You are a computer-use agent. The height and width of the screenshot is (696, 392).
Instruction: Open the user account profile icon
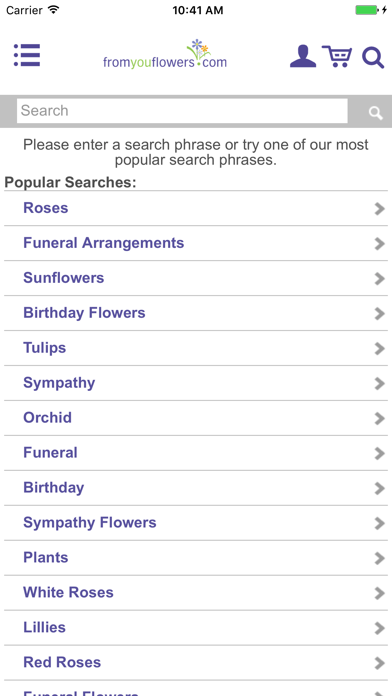click(x=303, y=56)
